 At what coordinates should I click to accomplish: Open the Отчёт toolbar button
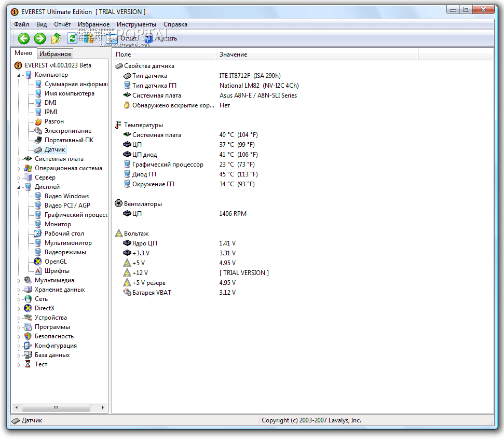pyautogui.click(x=121, y=38)
